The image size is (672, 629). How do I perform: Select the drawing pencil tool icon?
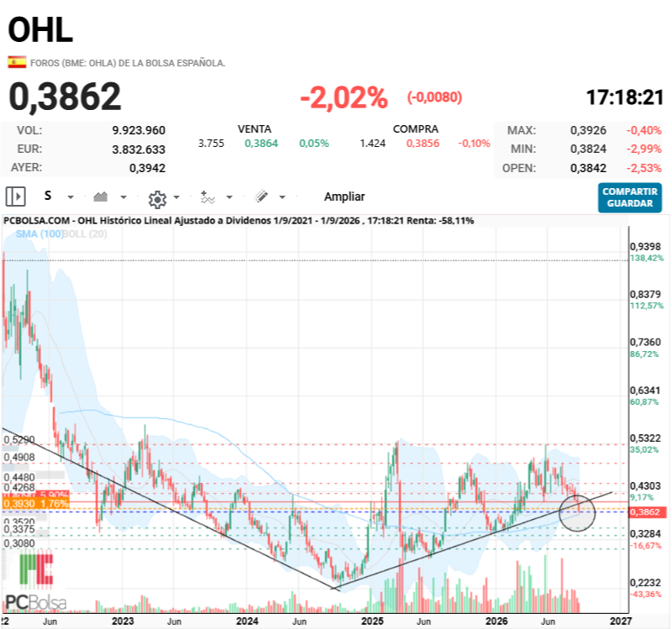[x=261, y=197]
